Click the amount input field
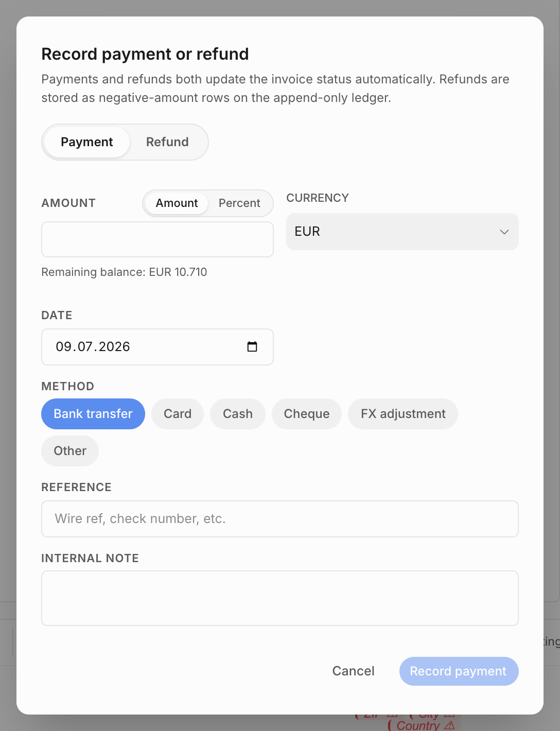 157,239
